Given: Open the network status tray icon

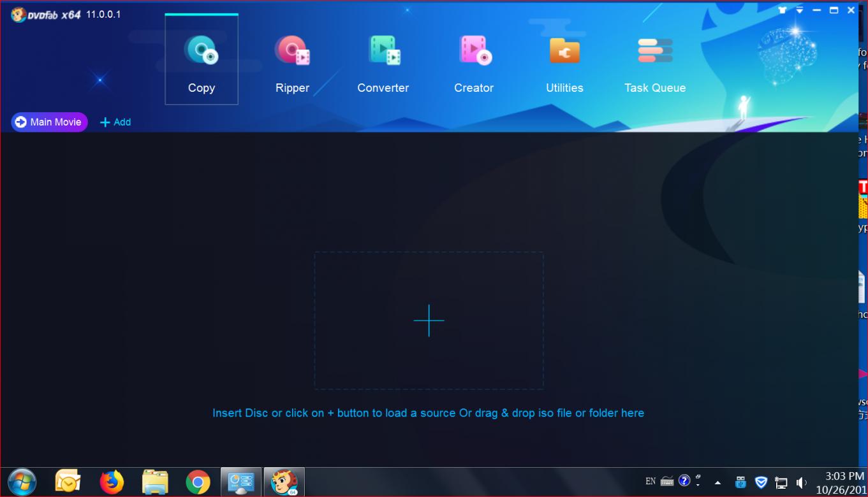Looking at the screenshot, I should tap(781, 482).
